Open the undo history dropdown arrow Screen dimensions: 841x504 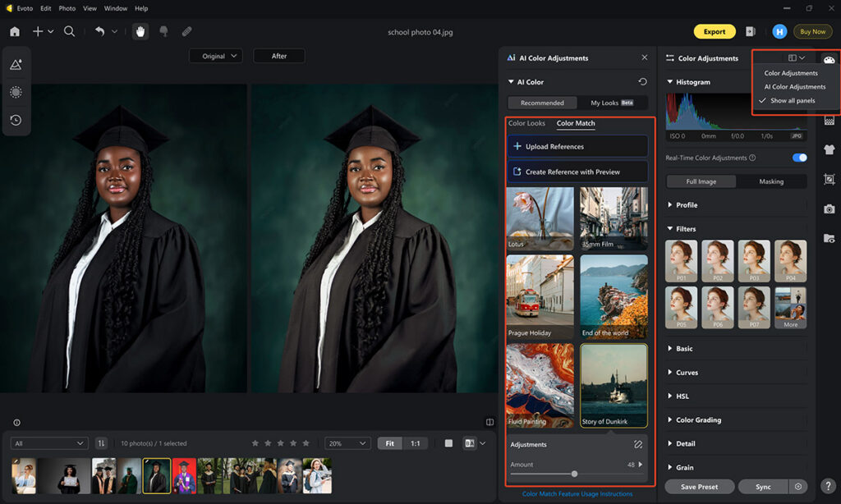point(114,32)
